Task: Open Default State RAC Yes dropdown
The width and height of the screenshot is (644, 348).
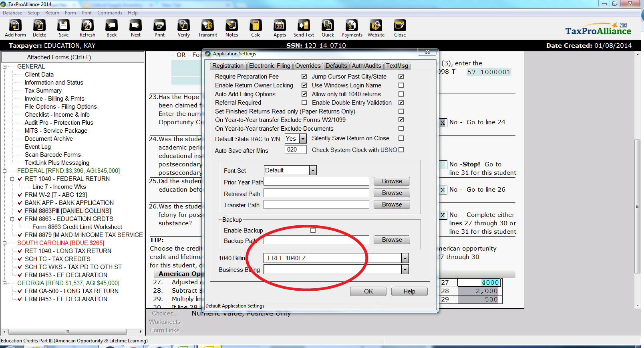Action: [x=303, y=139]
